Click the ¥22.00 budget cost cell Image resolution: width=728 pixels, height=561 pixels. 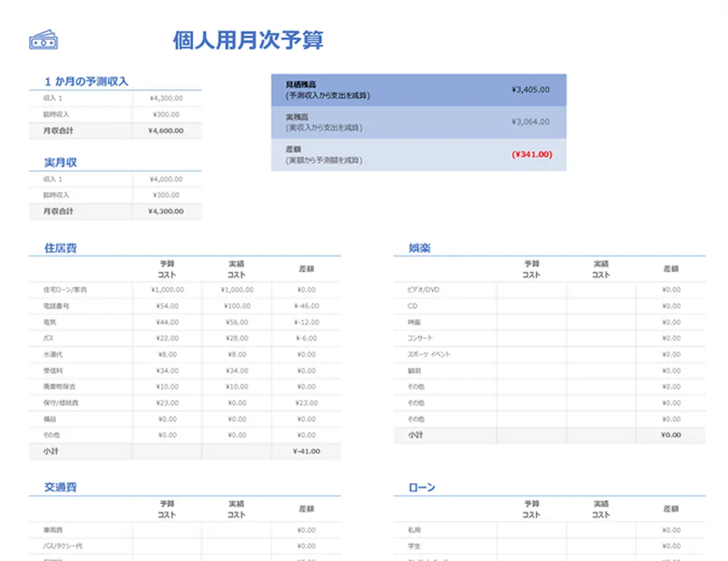pos(167,338)
